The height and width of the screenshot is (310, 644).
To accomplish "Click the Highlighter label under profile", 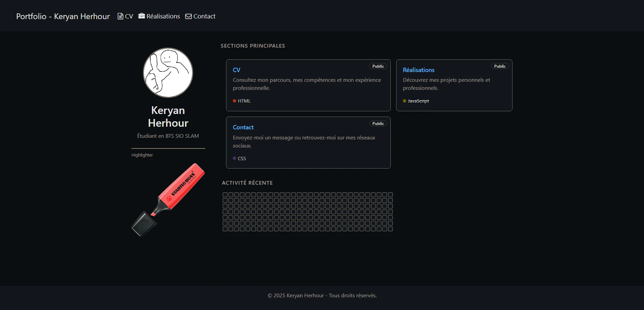I will pos(142,155).
